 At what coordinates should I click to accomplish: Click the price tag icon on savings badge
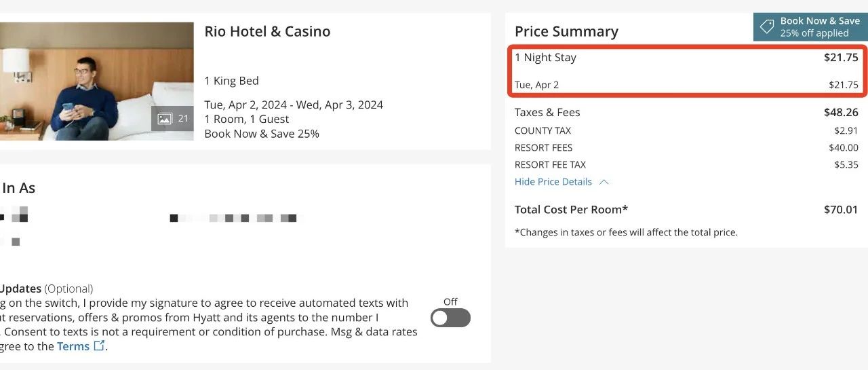click(767, 27)
